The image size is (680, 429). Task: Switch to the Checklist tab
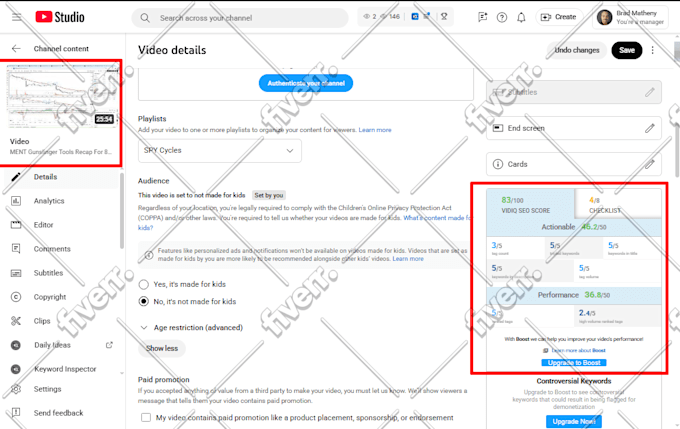point(618,204)
